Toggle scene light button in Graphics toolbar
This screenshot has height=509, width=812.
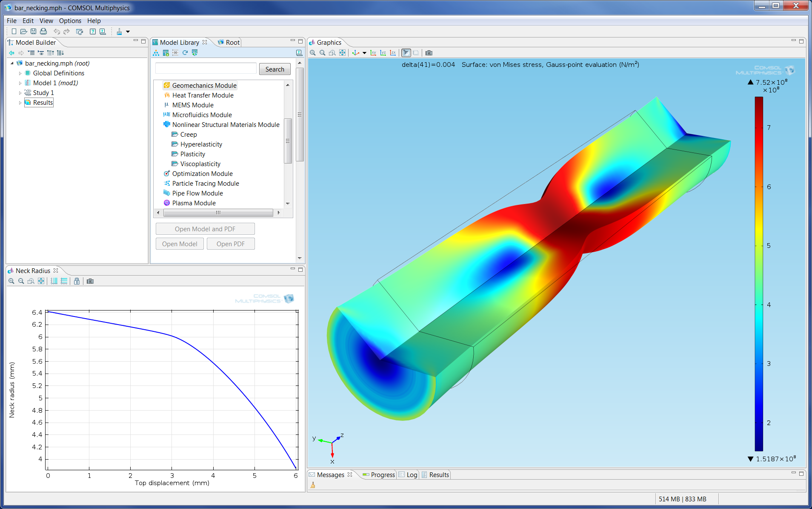pyautogui.click(x=406, y=53)
